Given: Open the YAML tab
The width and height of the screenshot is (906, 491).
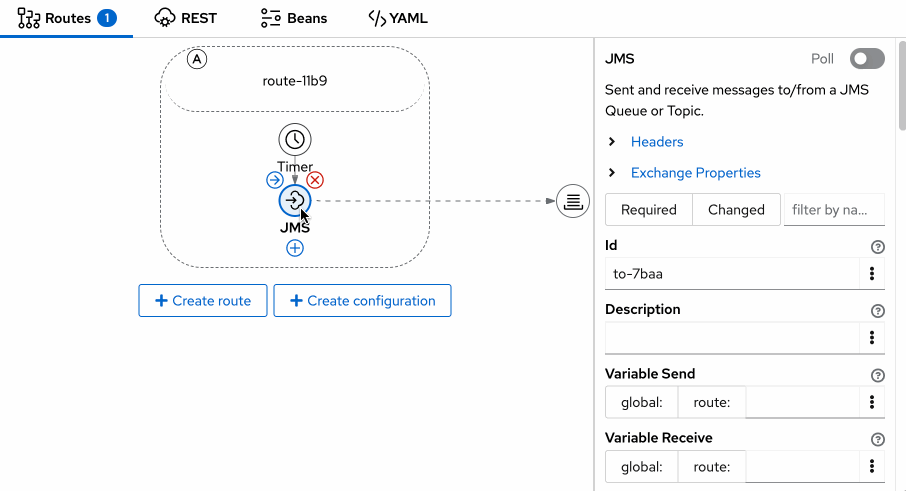Looking at the screenshot, I should [397, 18].
